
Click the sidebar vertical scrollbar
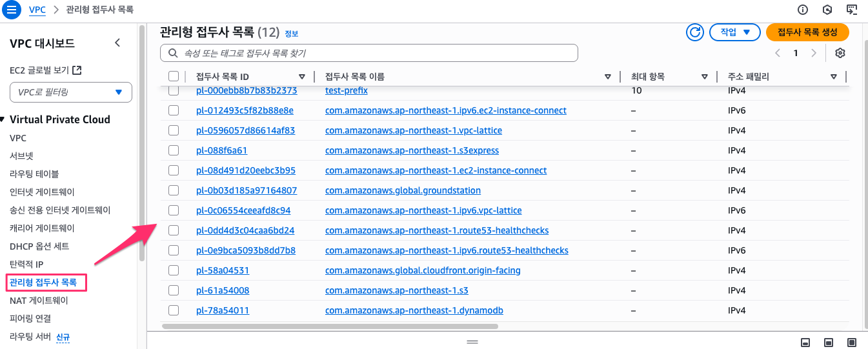pos(141,142)
